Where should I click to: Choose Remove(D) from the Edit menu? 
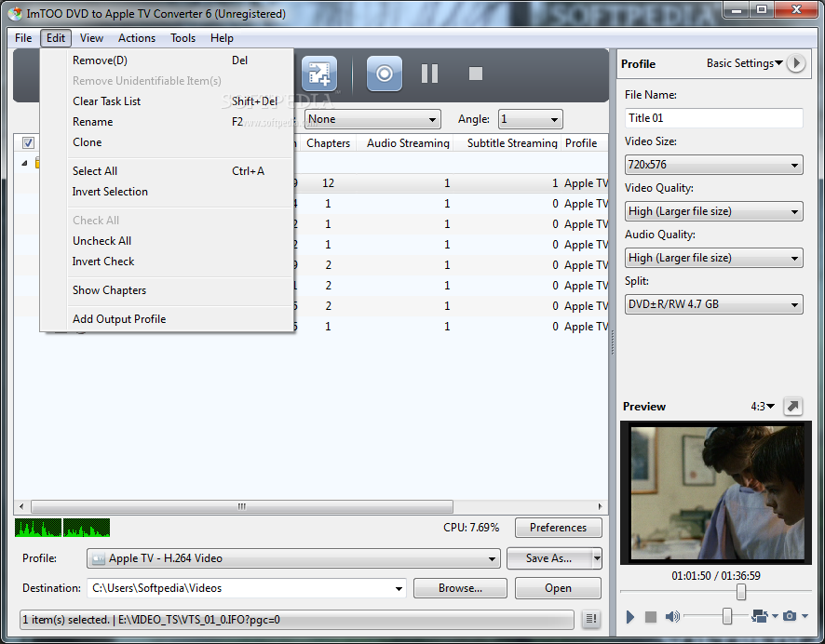click(167, 60)
